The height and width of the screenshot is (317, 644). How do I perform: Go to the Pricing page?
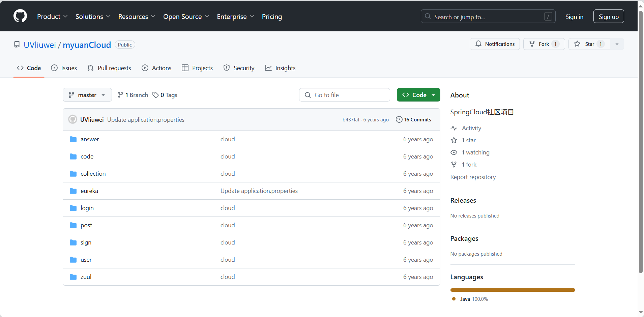272,17
